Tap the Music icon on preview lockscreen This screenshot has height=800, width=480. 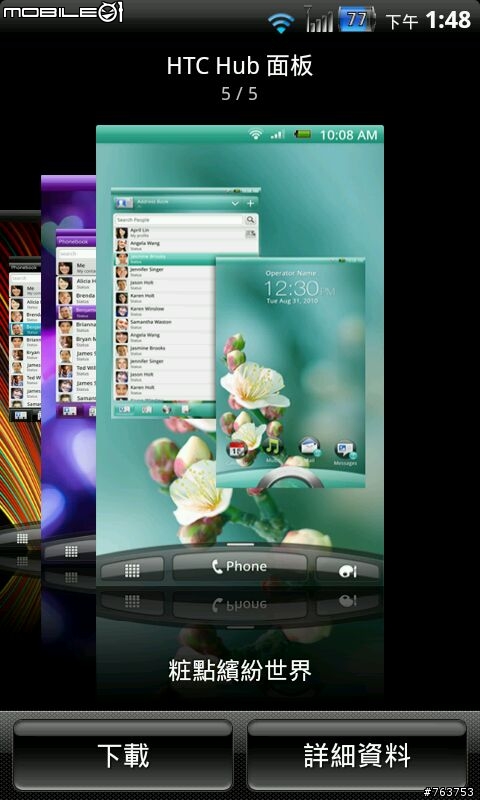(273, 448)
